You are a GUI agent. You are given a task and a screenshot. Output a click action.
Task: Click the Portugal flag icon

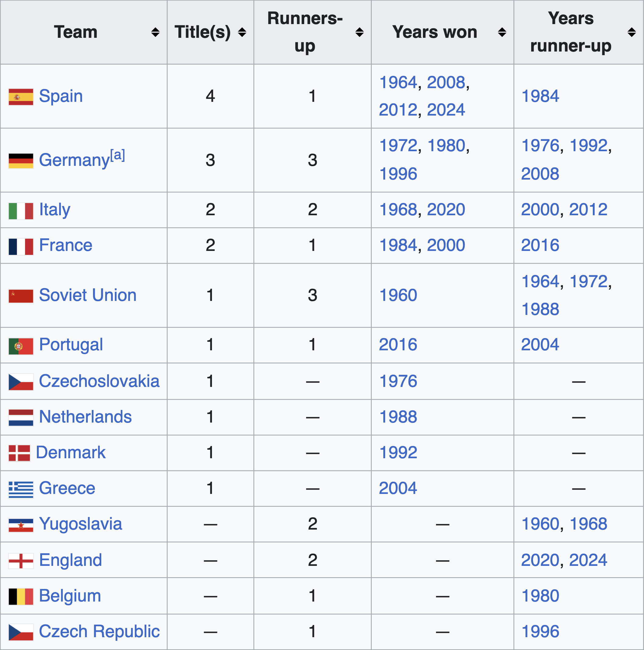pyautogui.click(x=21, y=346)
